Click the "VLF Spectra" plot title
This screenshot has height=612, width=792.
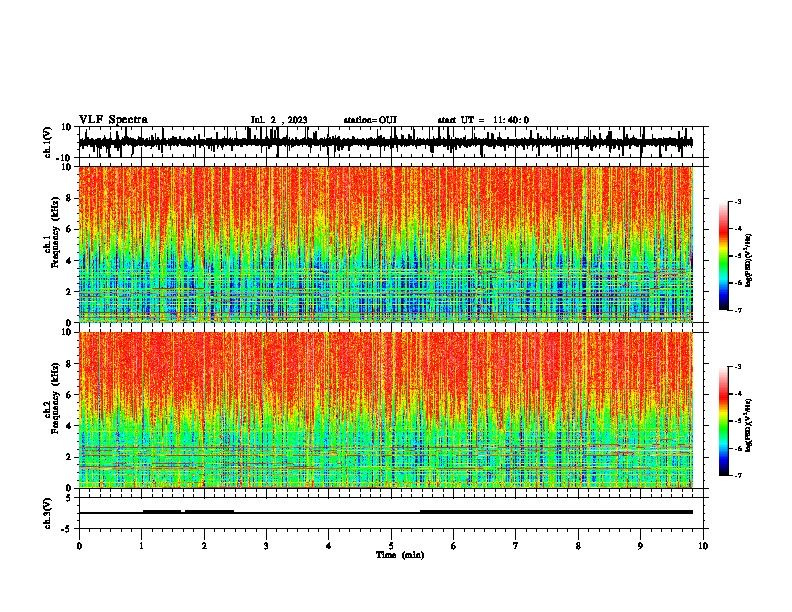pos(113,120)
